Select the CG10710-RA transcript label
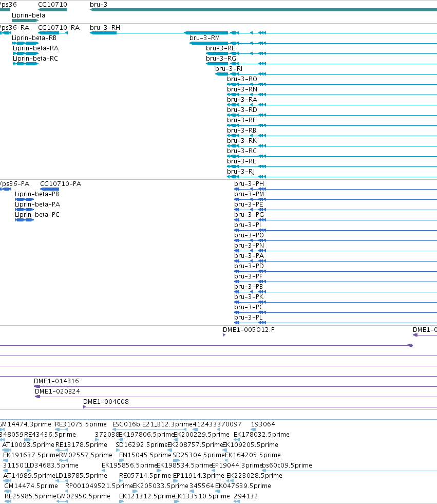 coord(59,28)
